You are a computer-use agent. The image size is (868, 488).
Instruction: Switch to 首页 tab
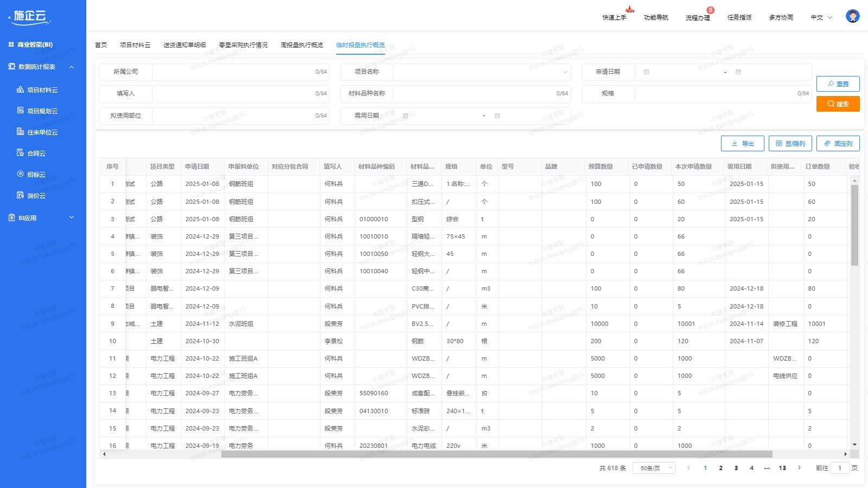tap(101, 45)
